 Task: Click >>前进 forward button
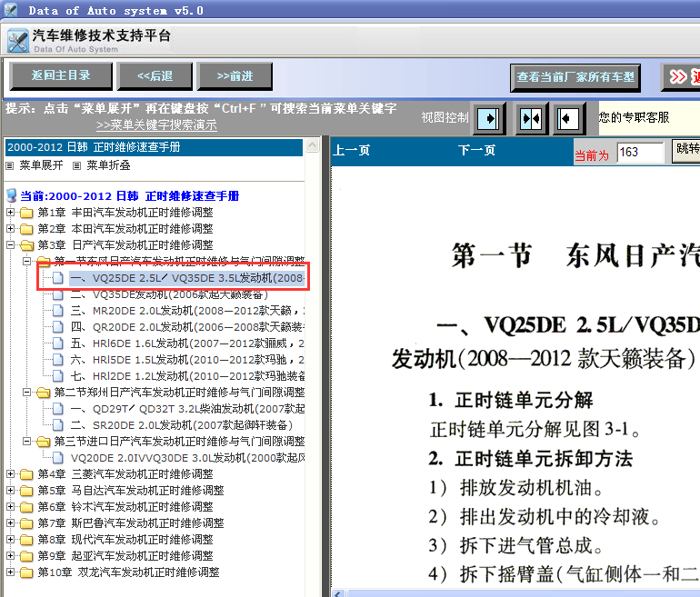235,76
